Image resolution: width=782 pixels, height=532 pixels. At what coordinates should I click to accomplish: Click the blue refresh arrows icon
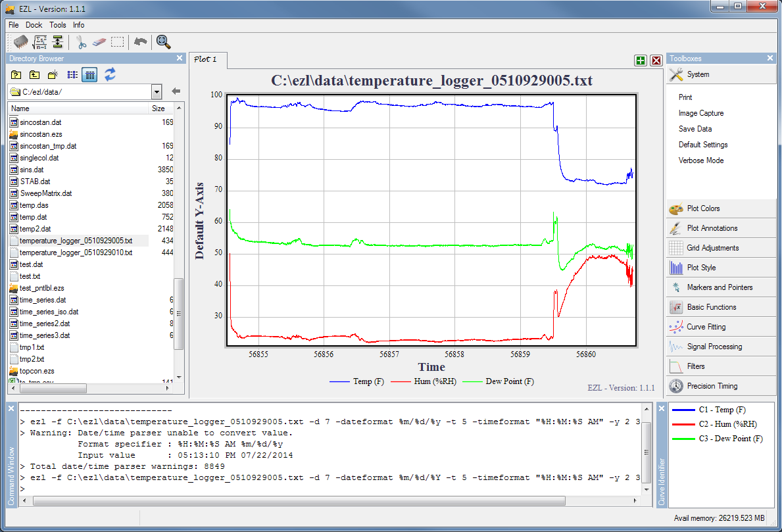click(x=110, y=74)
